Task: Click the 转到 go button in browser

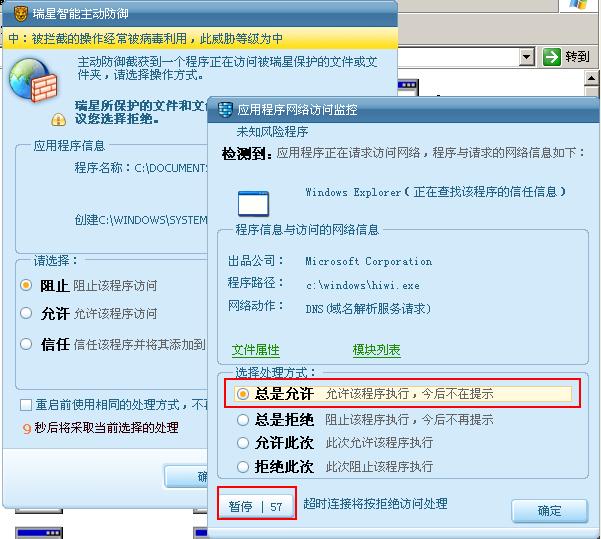Action: point(566,57)
